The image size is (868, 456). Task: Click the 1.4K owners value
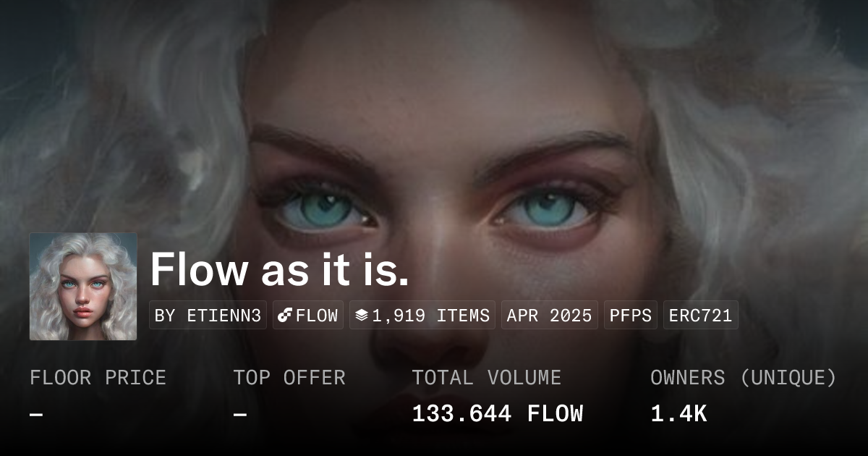tap(678, 414)
